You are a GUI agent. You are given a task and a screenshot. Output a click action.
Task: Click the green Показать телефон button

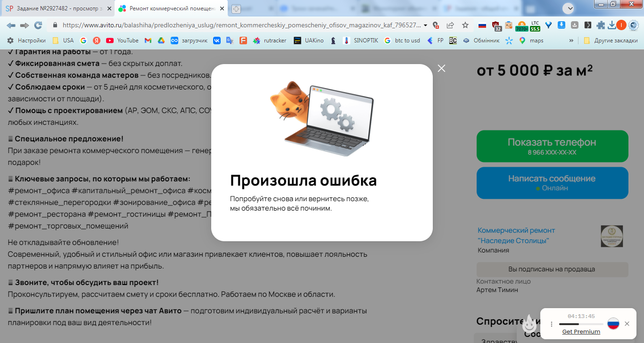553,146
